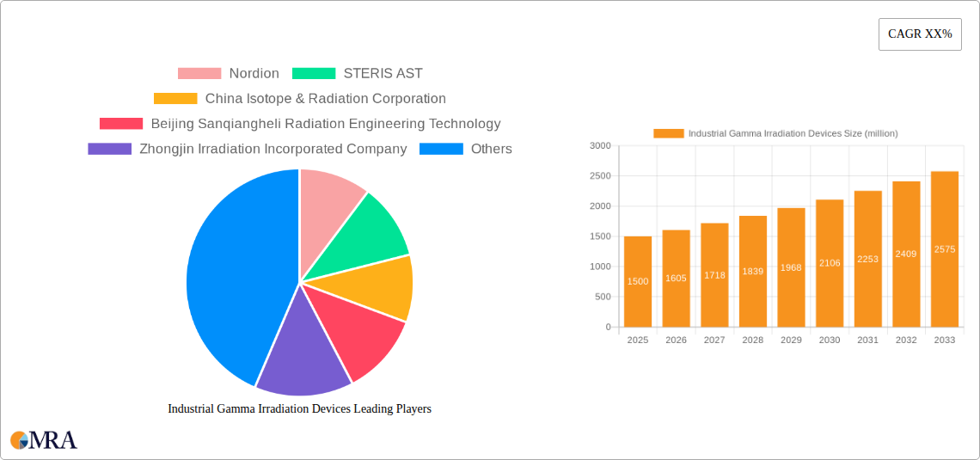Viewport: 980px width, 460px height.
Task: Click the 2033 x-axis year label
Action: coord(945,340)
